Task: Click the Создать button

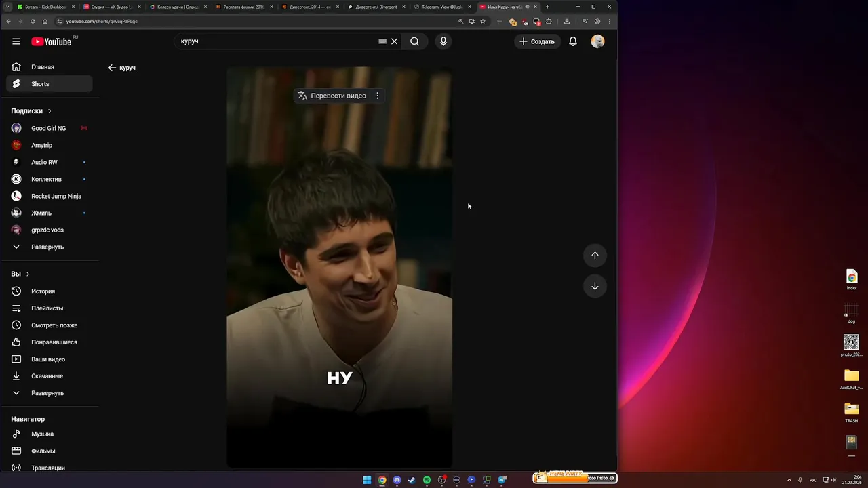Action: click(x=537, y=41)
